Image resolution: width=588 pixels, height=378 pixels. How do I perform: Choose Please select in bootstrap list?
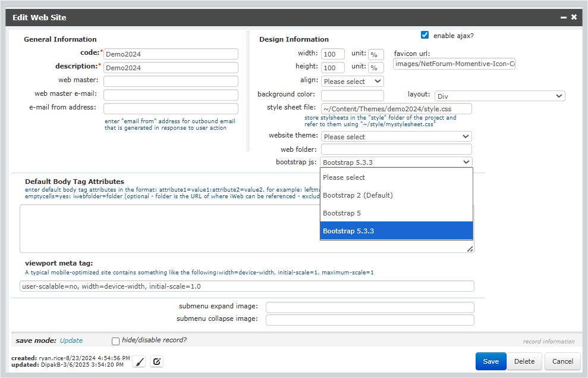tap(397, 177)
